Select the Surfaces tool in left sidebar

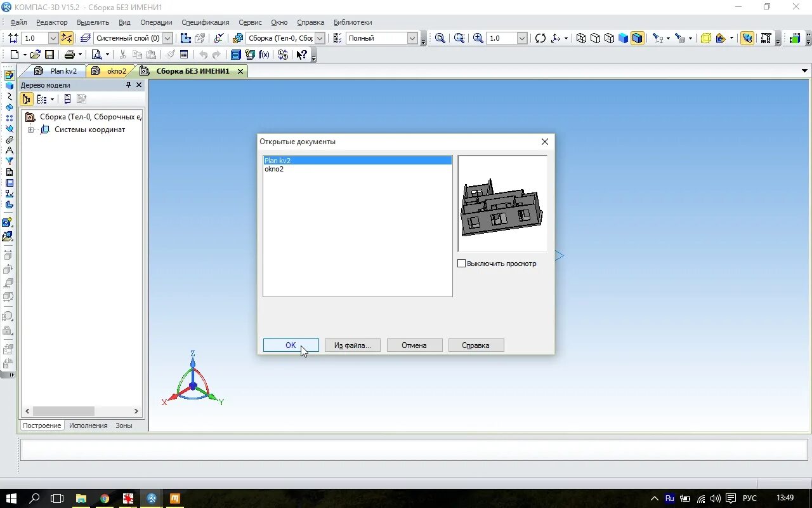click(9, 107)
